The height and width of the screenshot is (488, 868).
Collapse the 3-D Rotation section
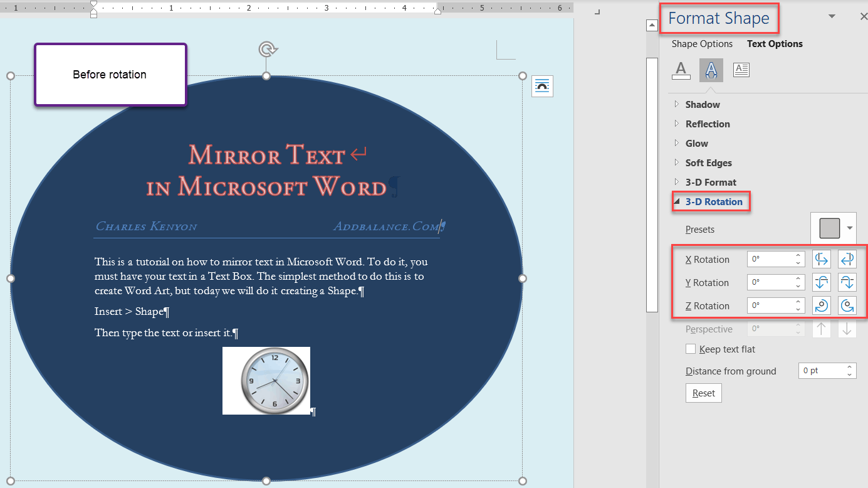pos(677,201)
